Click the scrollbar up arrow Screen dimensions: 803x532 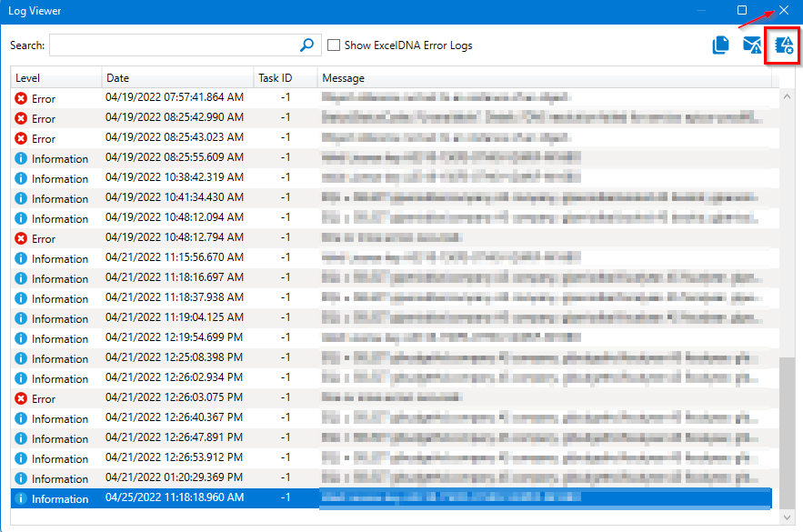788,96
